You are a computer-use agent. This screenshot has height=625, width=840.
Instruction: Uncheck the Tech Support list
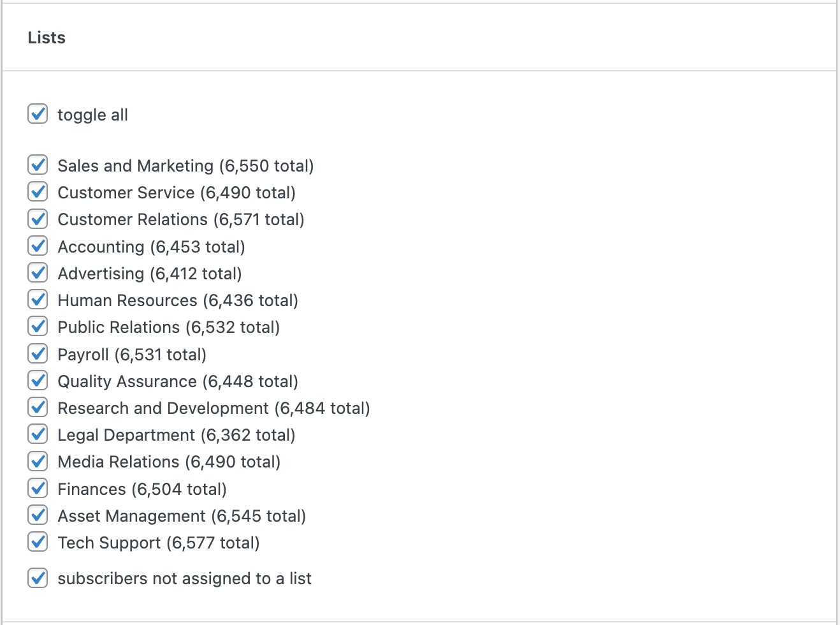(x=38, y=541)
